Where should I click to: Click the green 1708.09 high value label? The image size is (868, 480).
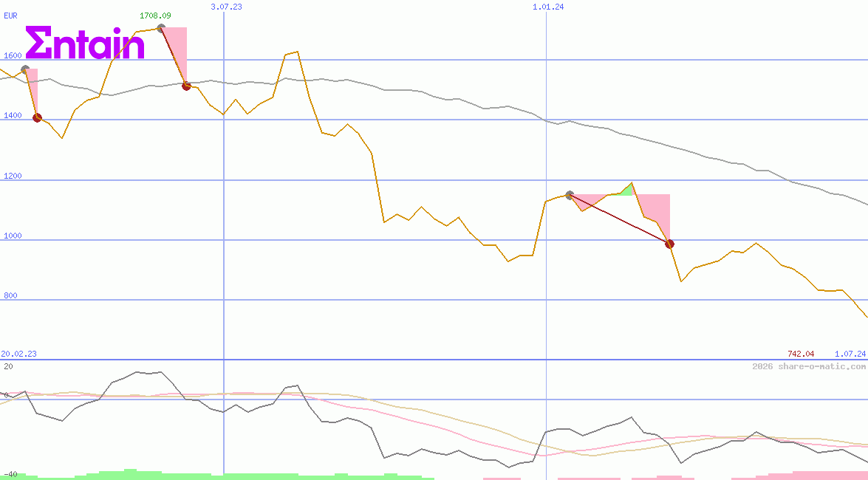[x=155, y=16]
